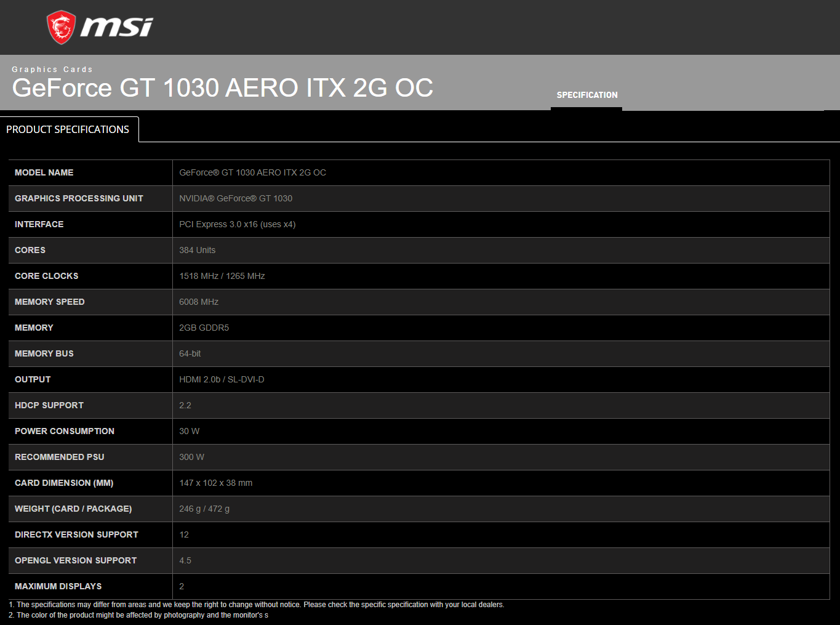Click the 6008 MHz memory speed value
Screen dimensions: 840x625
tap(199, 302)
